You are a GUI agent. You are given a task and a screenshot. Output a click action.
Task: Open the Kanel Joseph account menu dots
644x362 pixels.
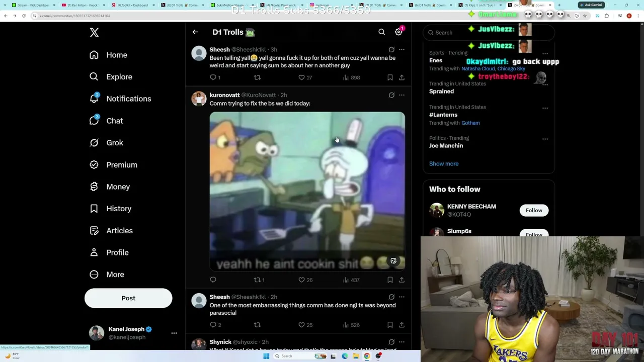(x=174, y=333)
